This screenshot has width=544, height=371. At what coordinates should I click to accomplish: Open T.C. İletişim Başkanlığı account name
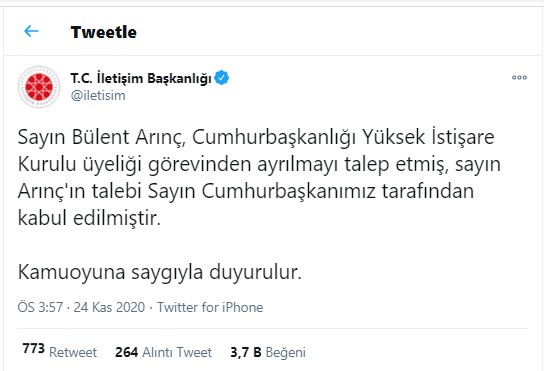(x=141, y=78)
